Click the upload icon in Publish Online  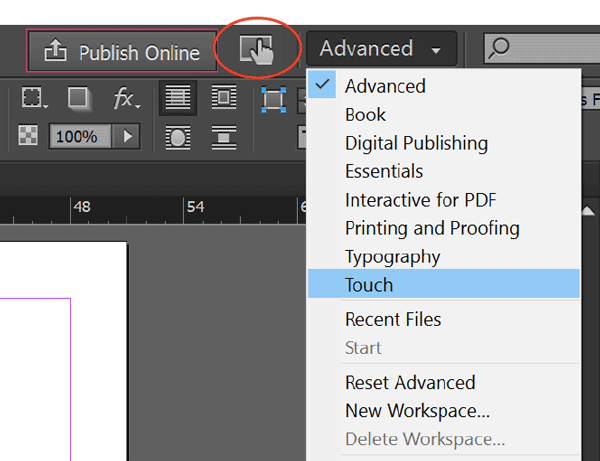(55, 50)
